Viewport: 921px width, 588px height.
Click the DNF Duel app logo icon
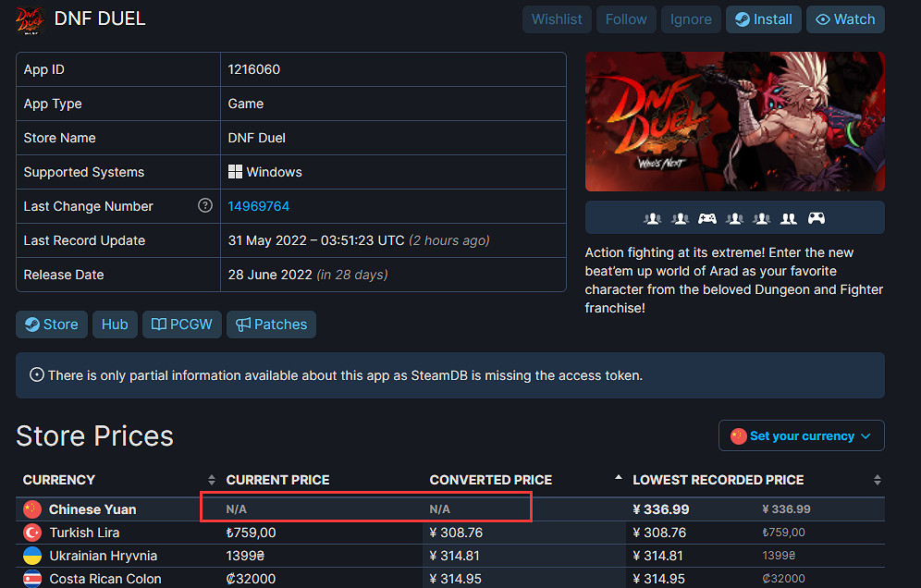coord(32,19)
